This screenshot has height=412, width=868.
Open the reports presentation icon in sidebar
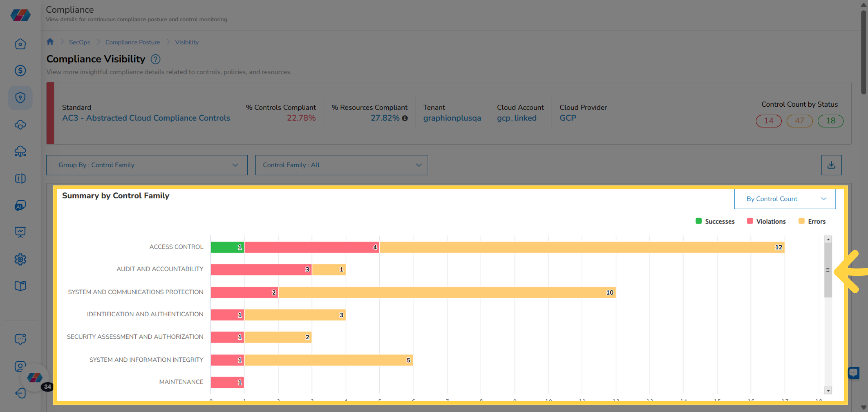21,232
